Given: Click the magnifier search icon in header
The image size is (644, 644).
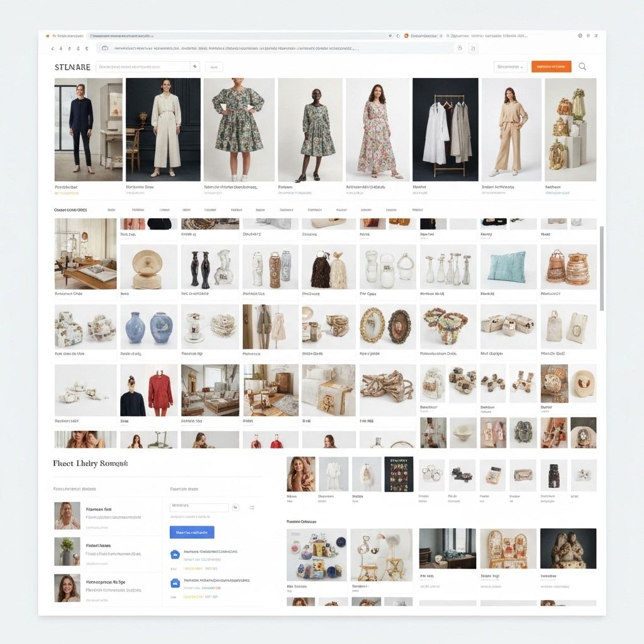Looking at the screenshot, I should (582, 67).
